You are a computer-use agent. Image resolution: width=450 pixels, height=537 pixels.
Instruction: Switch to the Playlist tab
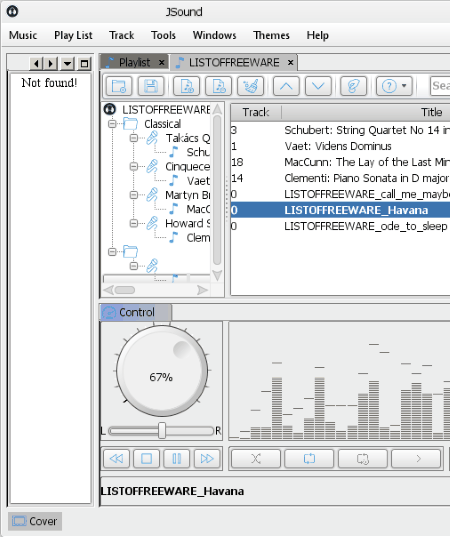point(134,62)
